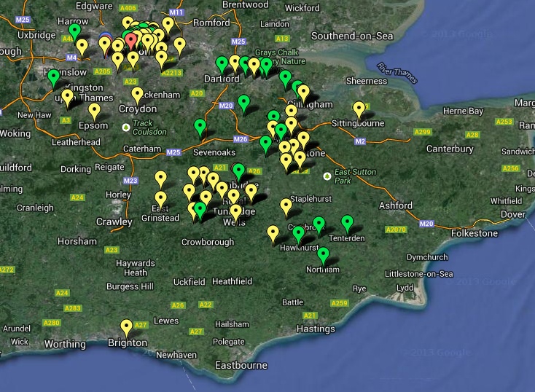Select the green marker northwest of Sevenoaks
535x392 pixels.
[x=200, y=128]
